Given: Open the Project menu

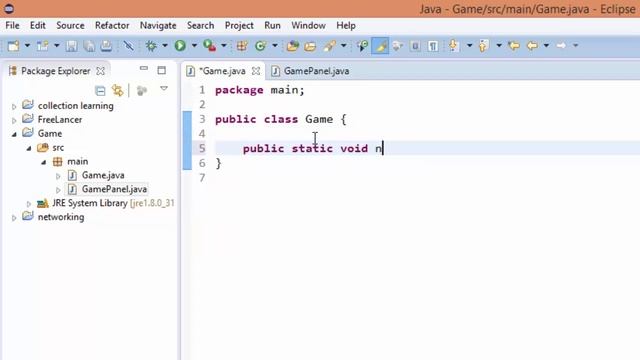Looking at the screenshot, I should 239,25.
